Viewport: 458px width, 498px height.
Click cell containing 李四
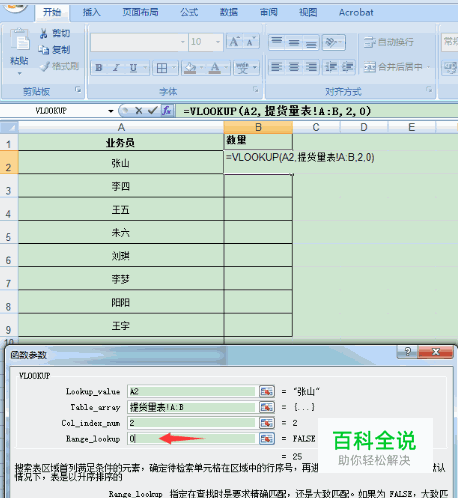121,186
